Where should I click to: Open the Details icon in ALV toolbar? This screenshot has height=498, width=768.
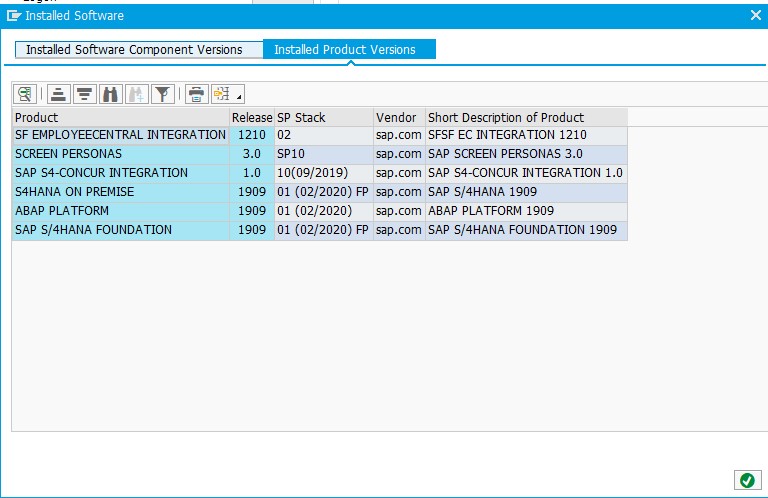(25, 94)
